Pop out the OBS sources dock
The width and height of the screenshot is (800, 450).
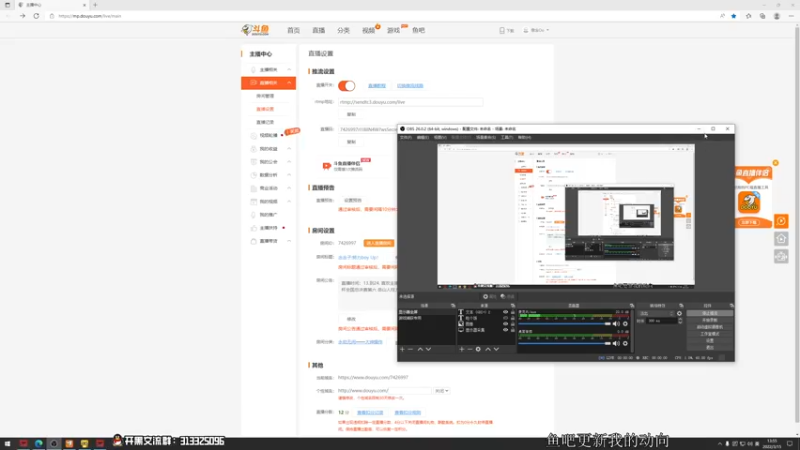(513, 306)
